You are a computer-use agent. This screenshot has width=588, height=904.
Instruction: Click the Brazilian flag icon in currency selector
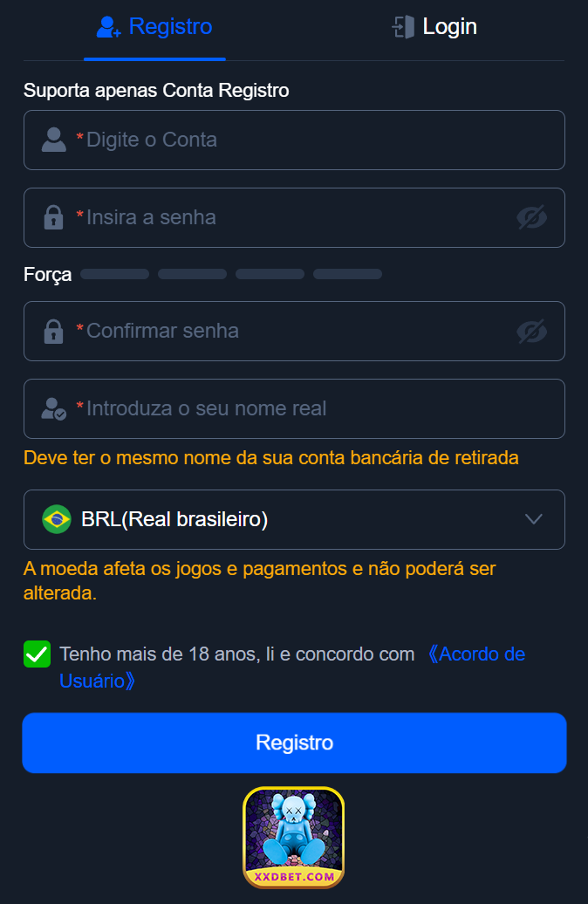(54, 518)
